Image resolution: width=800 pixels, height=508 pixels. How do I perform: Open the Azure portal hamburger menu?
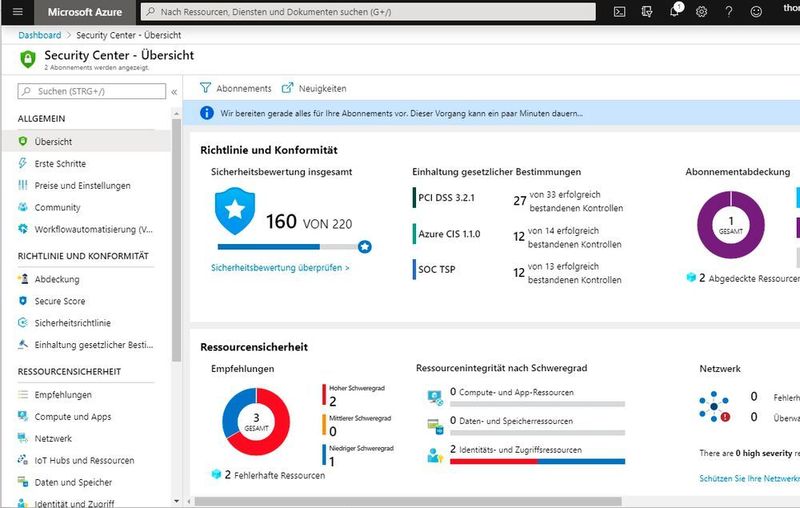click(17, 11)
